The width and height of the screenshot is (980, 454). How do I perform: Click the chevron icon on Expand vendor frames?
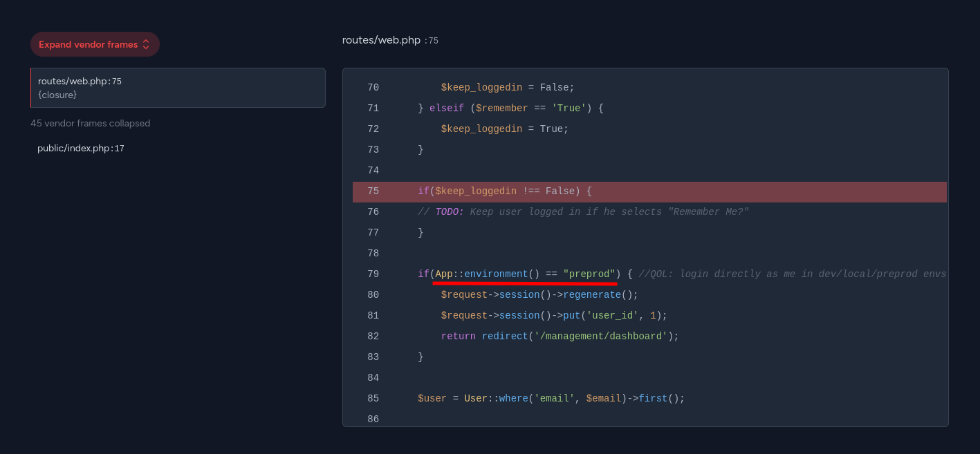click(x=146, y=44)
